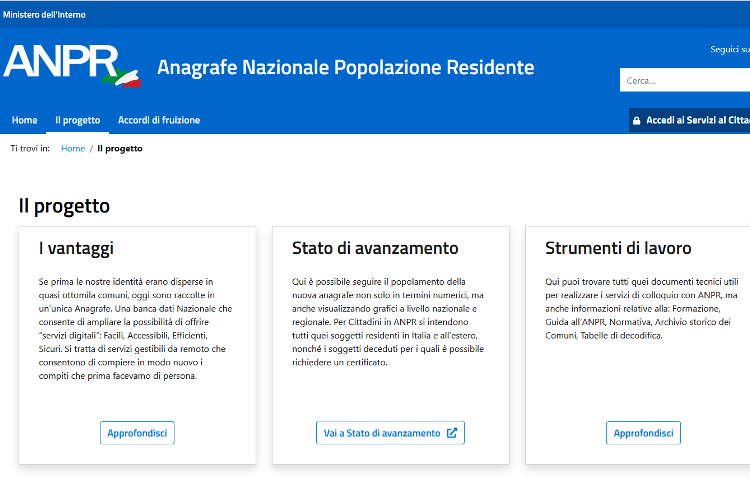Click the Seguici su text

(729, 49)
